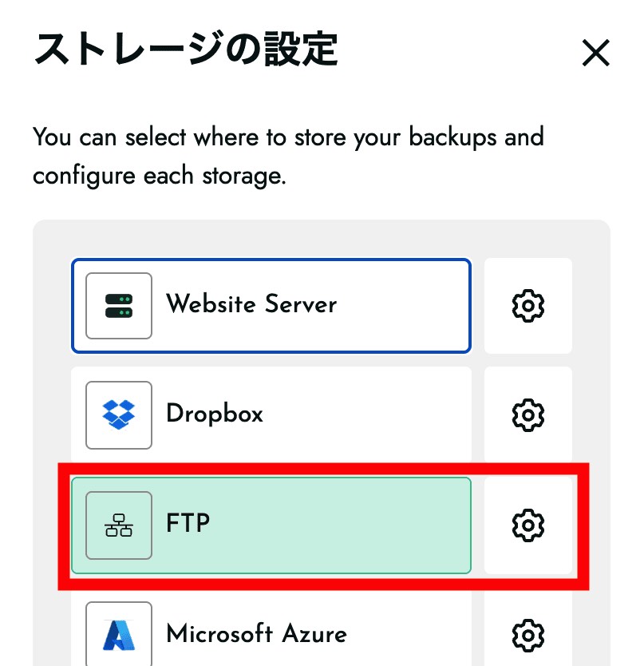644x666 pixels.
Task: Click gray panel margin left of Dropbox
Action: [x=52, y=414]
